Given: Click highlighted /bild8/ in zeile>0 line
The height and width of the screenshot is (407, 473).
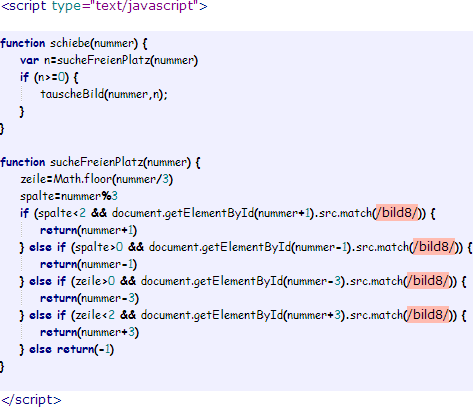Looking at the screenshot, I should coord(428,281).
